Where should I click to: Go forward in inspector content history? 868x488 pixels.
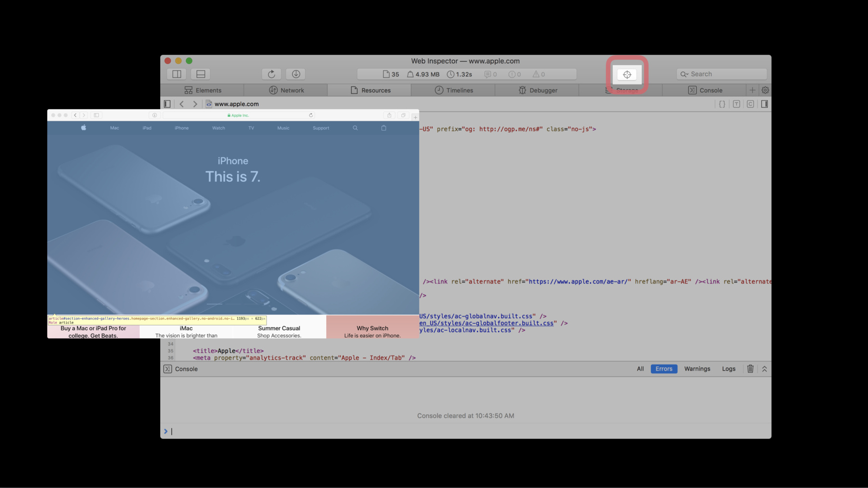pyautogui.click(x=195, y=104)
